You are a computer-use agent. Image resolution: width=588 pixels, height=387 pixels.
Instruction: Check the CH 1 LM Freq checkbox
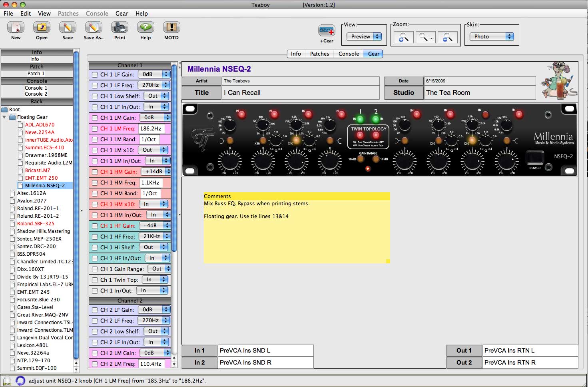click(95, 129)
